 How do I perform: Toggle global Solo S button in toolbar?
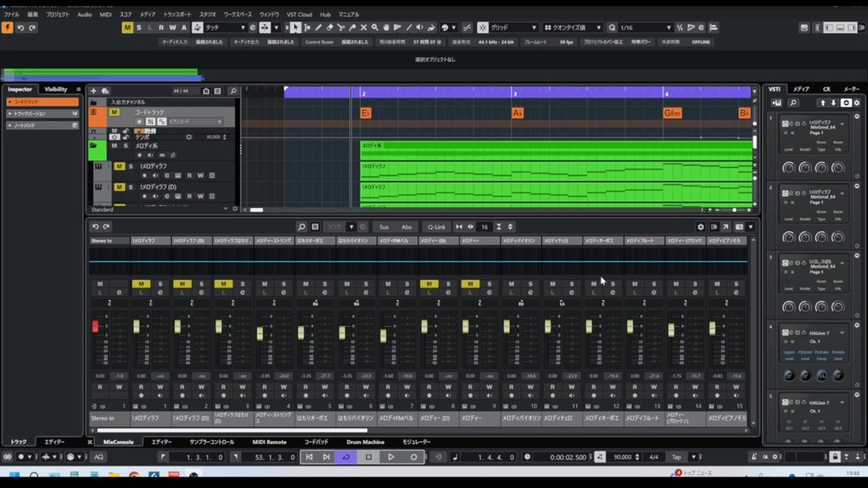click(x=139, y=27)
